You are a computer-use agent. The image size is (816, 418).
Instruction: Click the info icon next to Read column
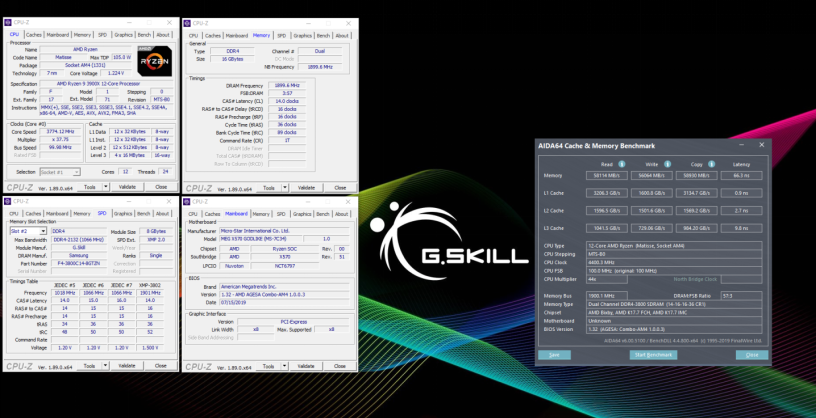(x=623, y=164)
